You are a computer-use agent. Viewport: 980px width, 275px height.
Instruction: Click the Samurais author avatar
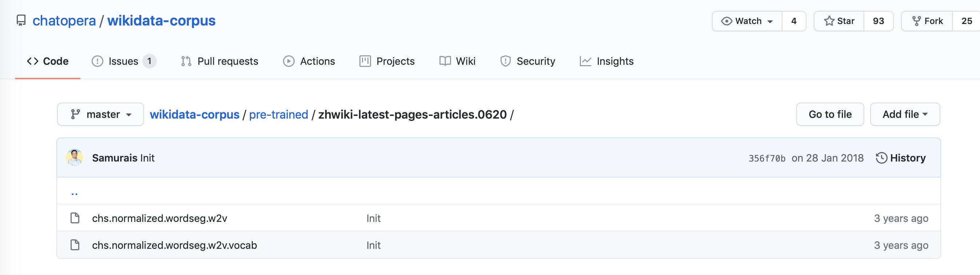click(x=75, y=158)
